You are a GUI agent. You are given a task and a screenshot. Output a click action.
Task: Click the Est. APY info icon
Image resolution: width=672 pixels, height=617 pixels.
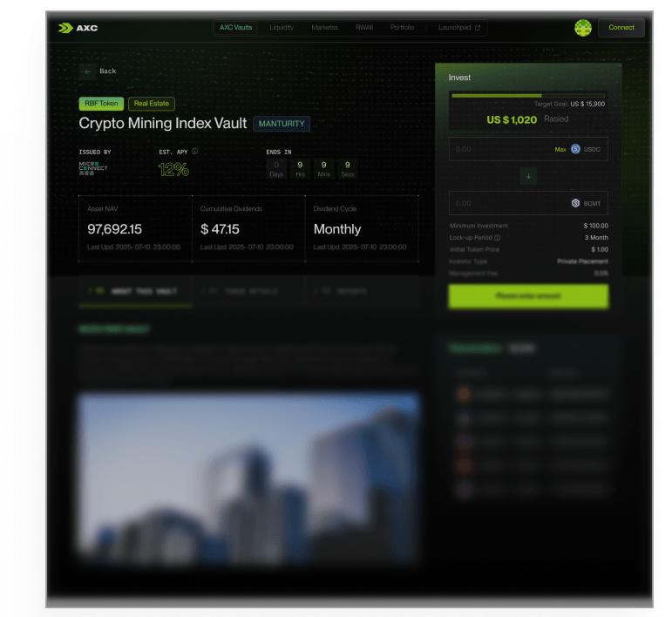[195, 152]
